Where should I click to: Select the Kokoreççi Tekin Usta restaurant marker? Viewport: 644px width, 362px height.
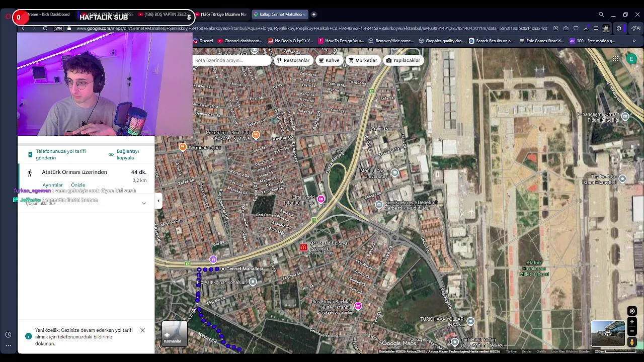256,134
